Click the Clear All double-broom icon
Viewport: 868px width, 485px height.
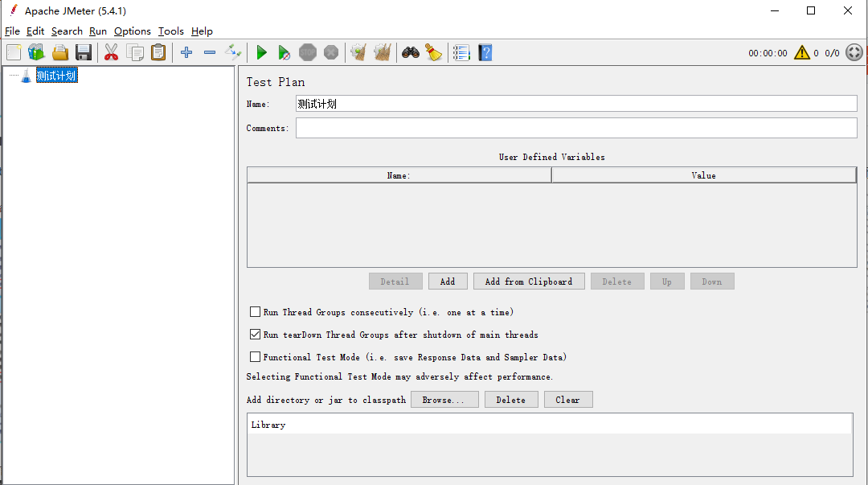pyautogui.click(x=383, y=52)
